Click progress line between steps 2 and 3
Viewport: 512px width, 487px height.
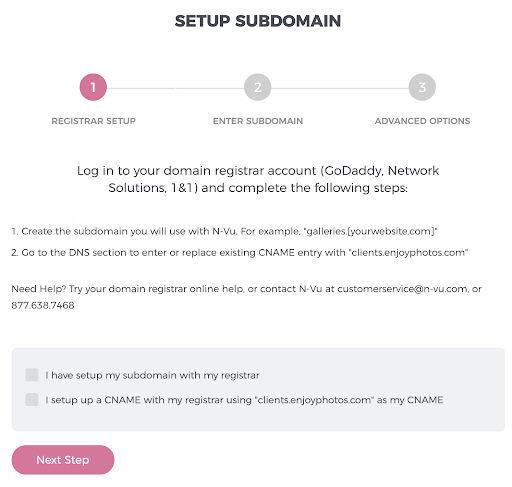(x=340, y=89)
